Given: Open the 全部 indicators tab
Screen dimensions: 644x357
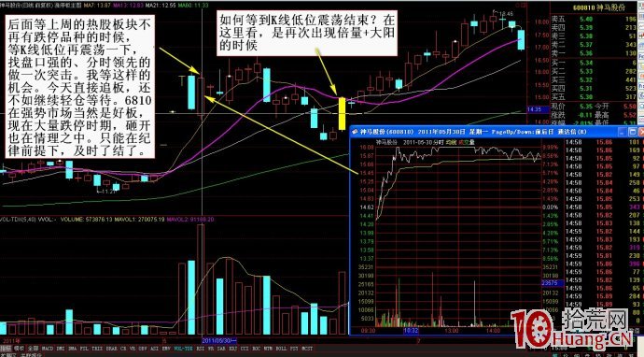Looking at the screenshot, I should (x=34, y=348).
